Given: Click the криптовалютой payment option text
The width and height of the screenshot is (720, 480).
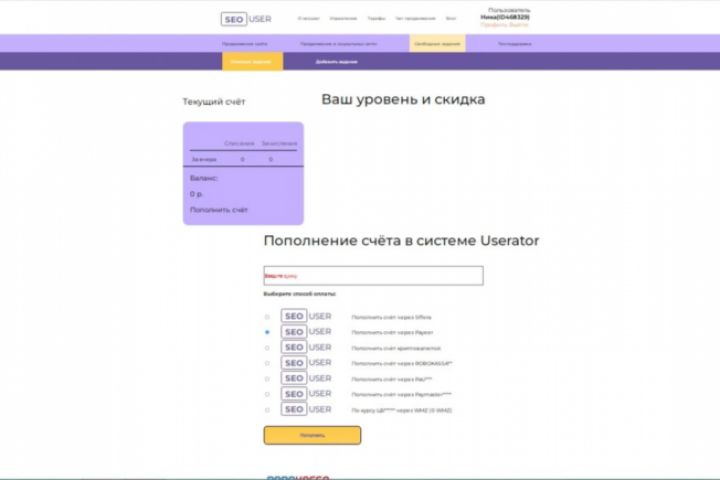Looking at the screenshot, I should coord(396,348).
